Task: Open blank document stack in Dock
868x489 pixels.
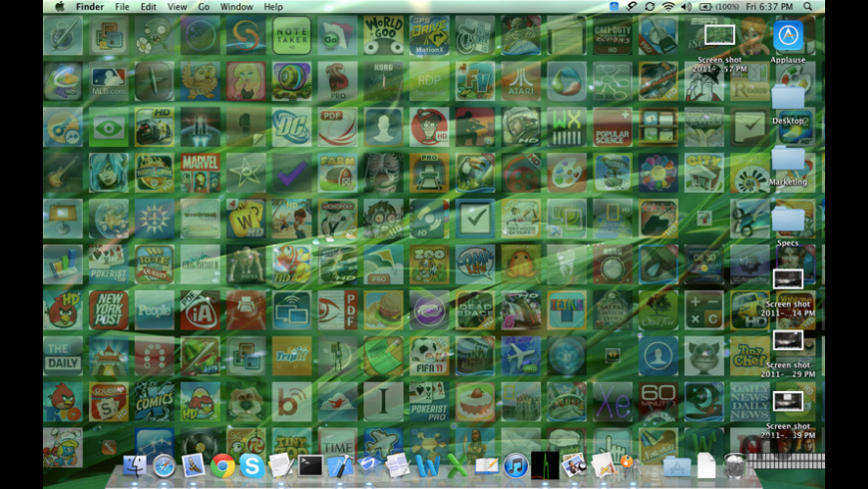Action: coord(705,465)
